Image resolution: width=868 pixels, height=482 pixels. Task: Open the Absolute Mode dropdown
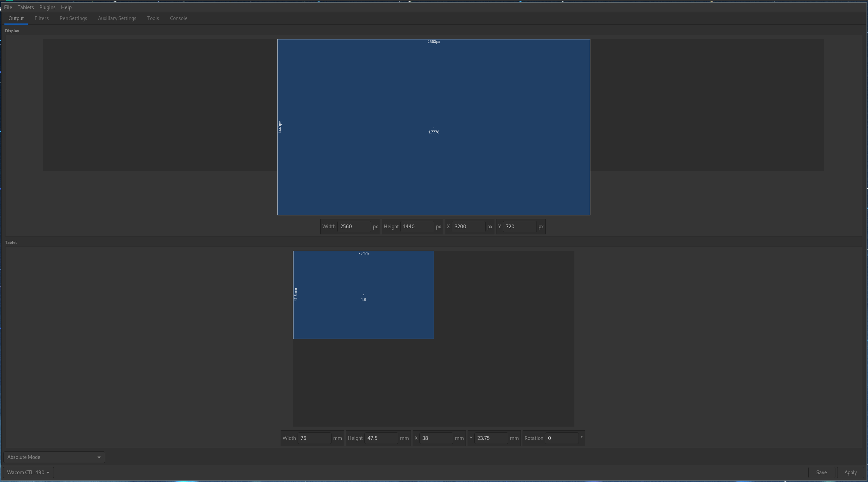click(54, 457)
